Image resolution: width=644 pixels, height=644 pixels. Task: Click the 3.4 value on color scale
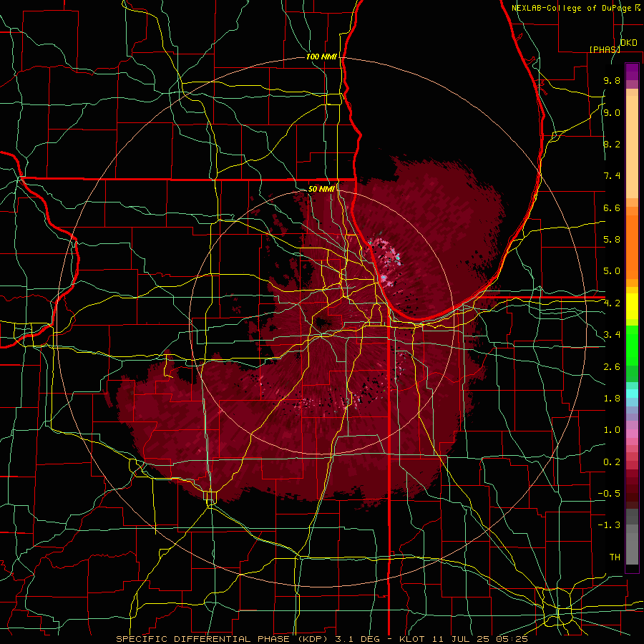click(612, 335)
